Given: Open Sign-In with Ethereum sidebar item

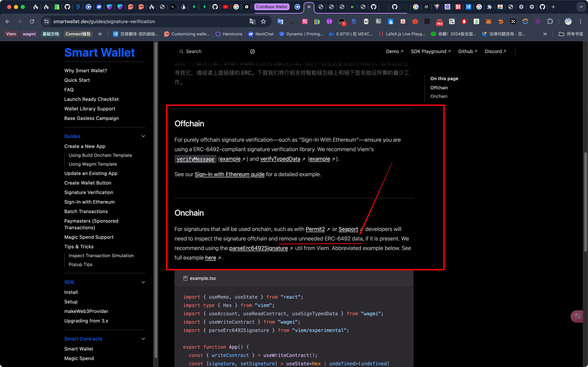Looking at the screenshot, I should pyautogui.click(x=89, y=202).
